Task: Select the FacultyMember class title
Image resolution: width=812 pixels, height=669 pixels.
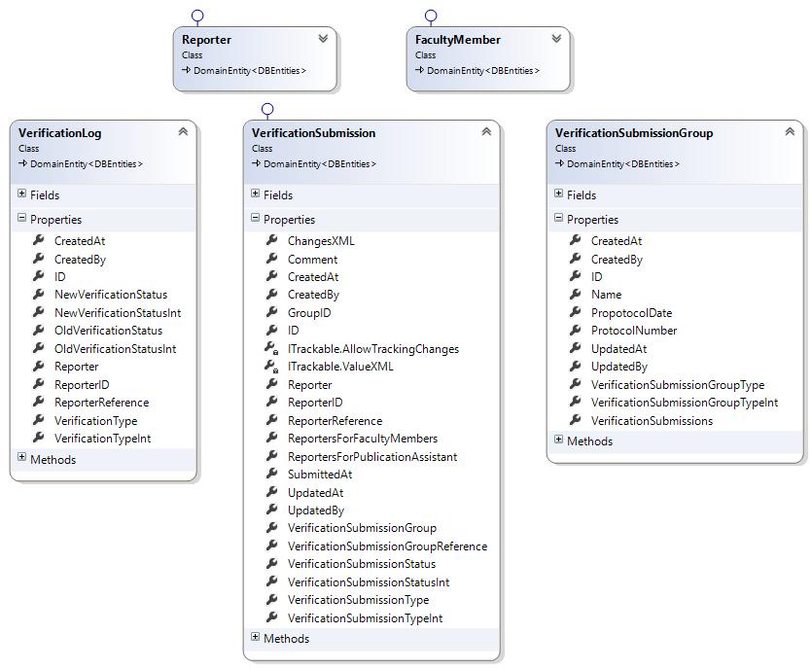Action: [x=458, y=40]
